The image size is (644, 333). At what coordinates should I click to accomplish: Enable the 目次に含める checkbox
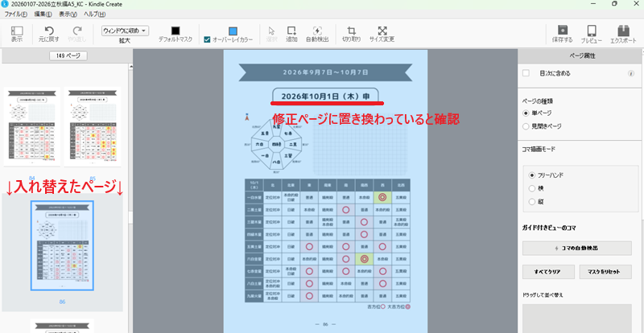coord(526,73)
